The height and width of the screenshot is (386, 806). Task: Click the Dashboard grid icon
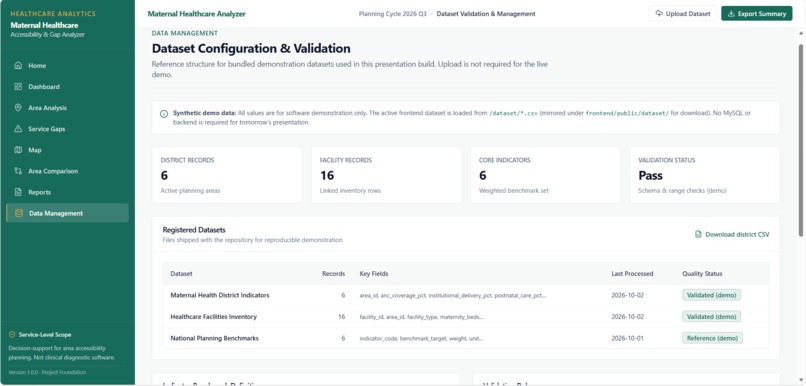[19, 87]
